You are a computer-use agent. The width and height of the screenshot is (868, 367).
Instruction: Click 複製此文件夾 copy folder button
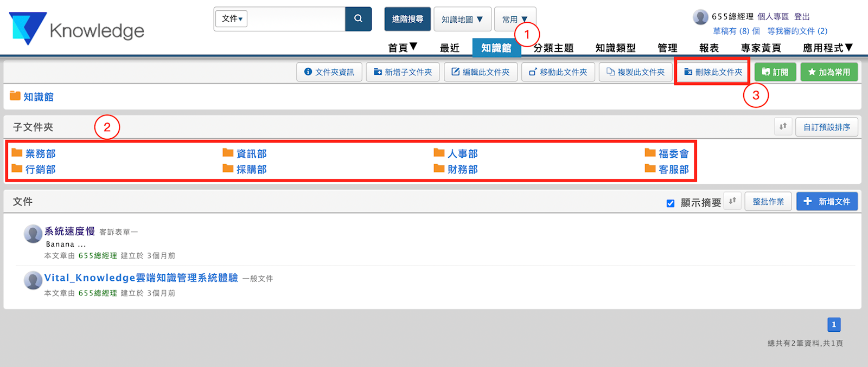pyautogui.click(x=635, y=72)
